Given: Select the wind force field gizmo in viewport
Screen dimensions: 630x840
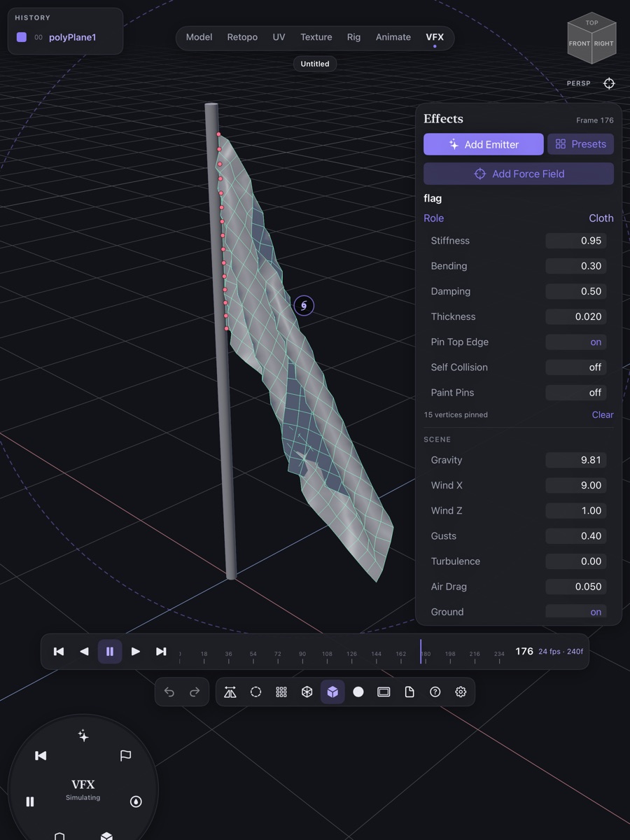Looking at the screenshot, I should tap(304, 306).
